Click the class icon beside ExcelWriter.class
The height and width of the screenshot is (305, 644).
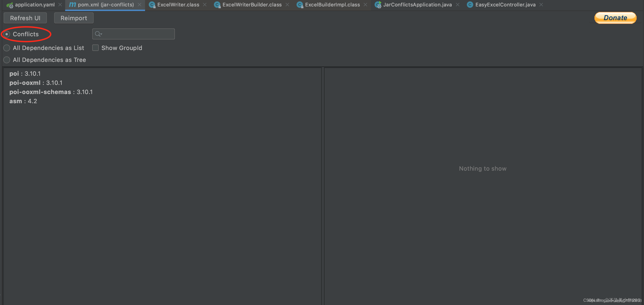pos(152,5)
